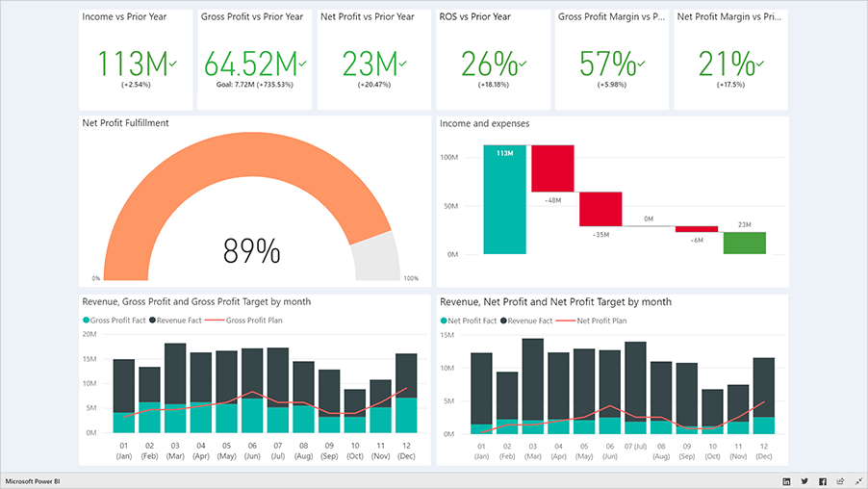The image size is (868, 489).
Task: Select the Gross Profit Plan legend item
Action: coord(254,320)
